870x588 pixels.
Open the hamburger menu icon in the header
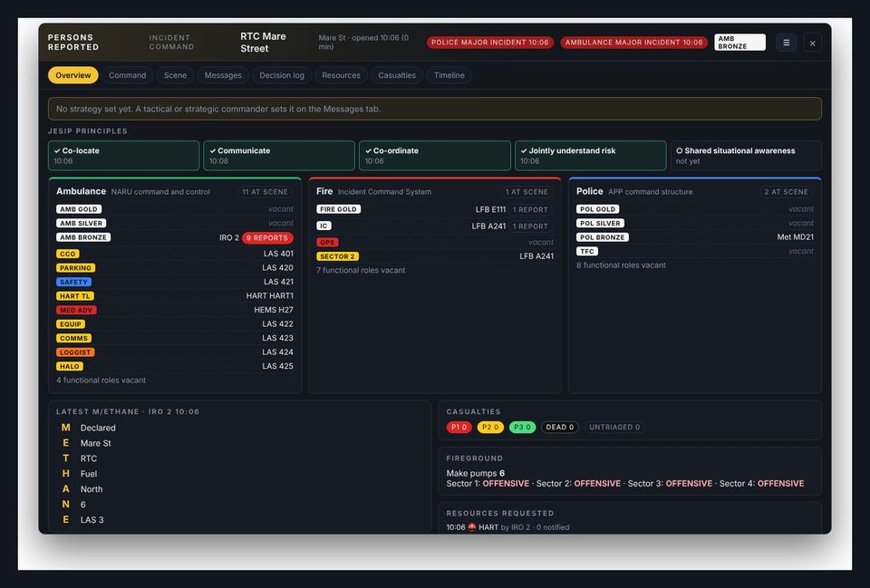[787, 43]
